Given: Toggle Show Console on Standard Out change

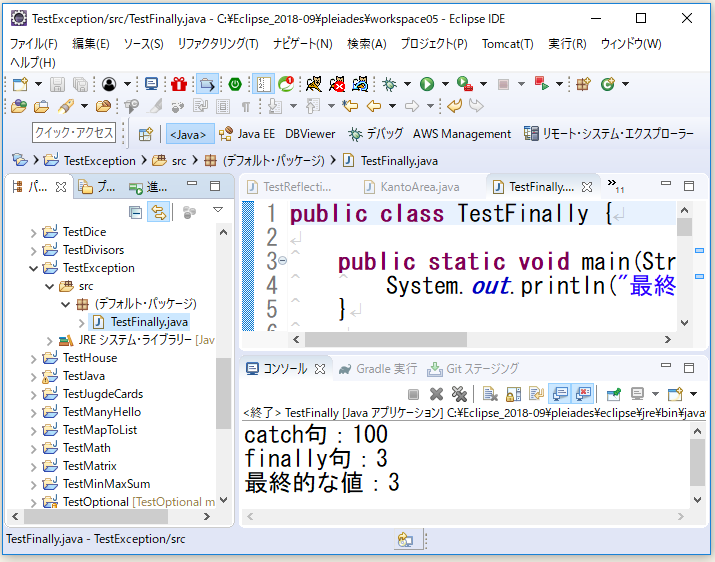Looking at the screenshot, I should 560,394.
